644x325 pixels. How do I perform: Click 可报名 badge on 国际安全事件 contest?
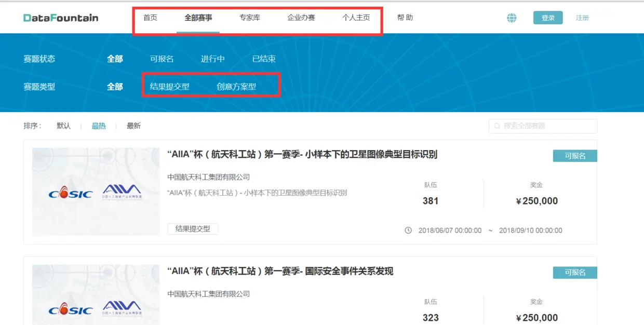tap(575, 273)
